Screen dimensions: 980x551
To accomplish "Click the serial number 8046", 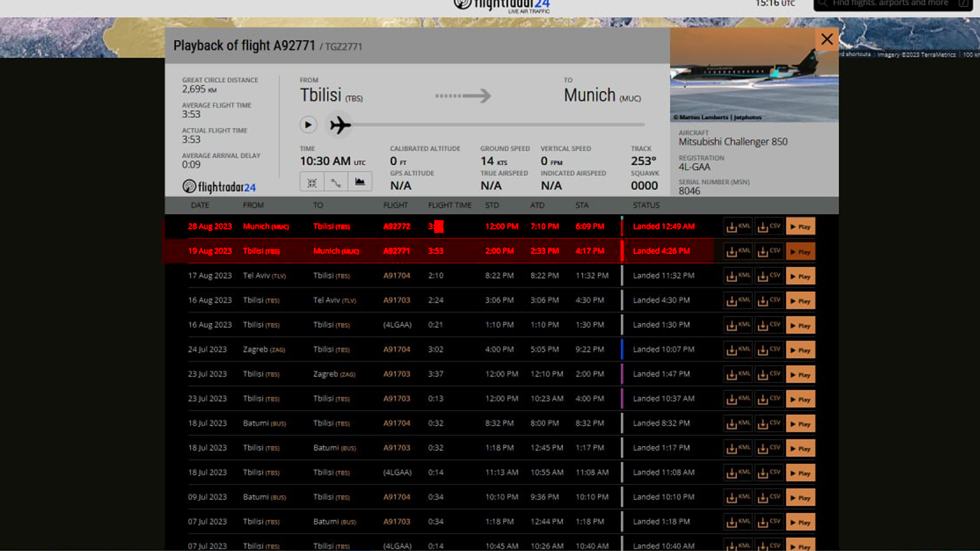I will coord(689,191).
